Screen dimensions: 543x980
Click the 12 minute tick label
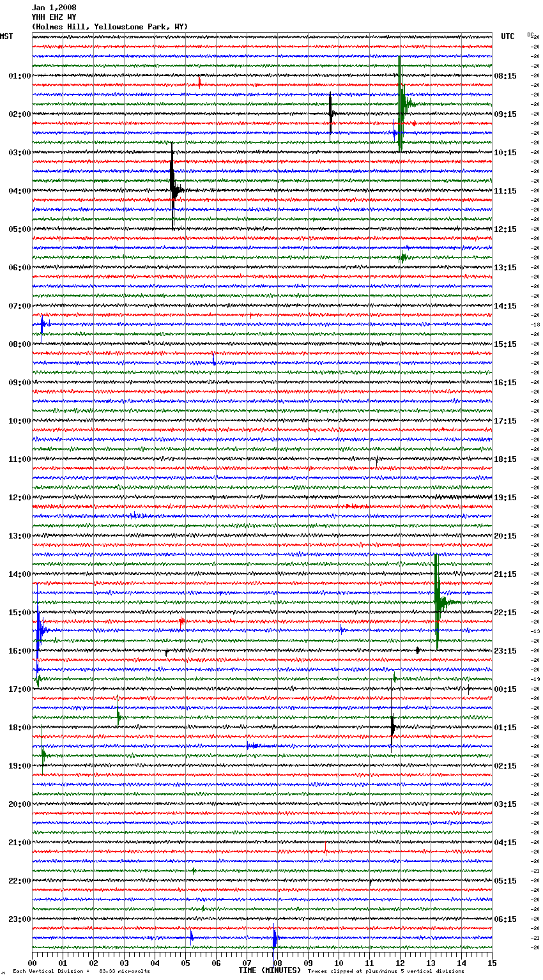[x=400, y=963]
